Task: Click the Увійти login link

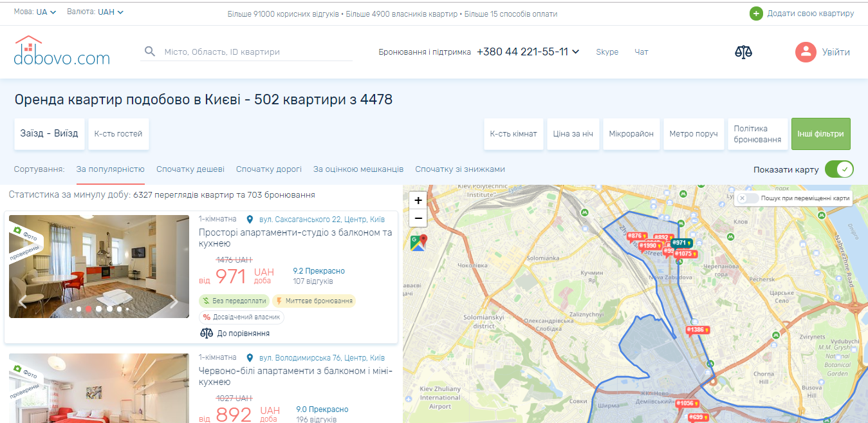Action: click(836, 52)
